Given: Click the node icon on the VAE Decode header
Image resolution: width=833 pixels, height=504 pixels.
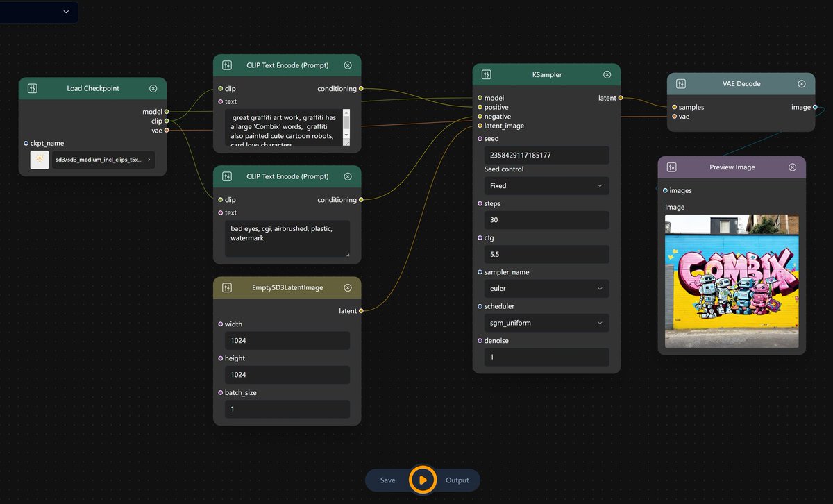Looking at the screenshot, I should [x=681, y=83].
